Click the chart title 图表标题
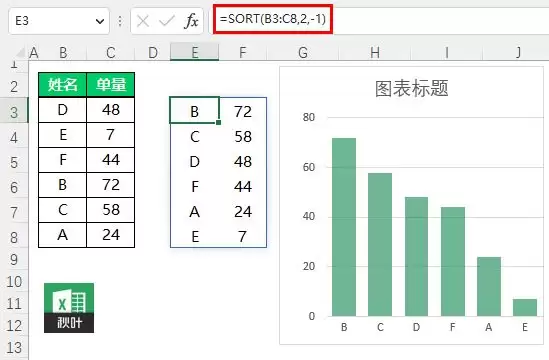Viewport: 549px width, 360px height. click(411, 88)
